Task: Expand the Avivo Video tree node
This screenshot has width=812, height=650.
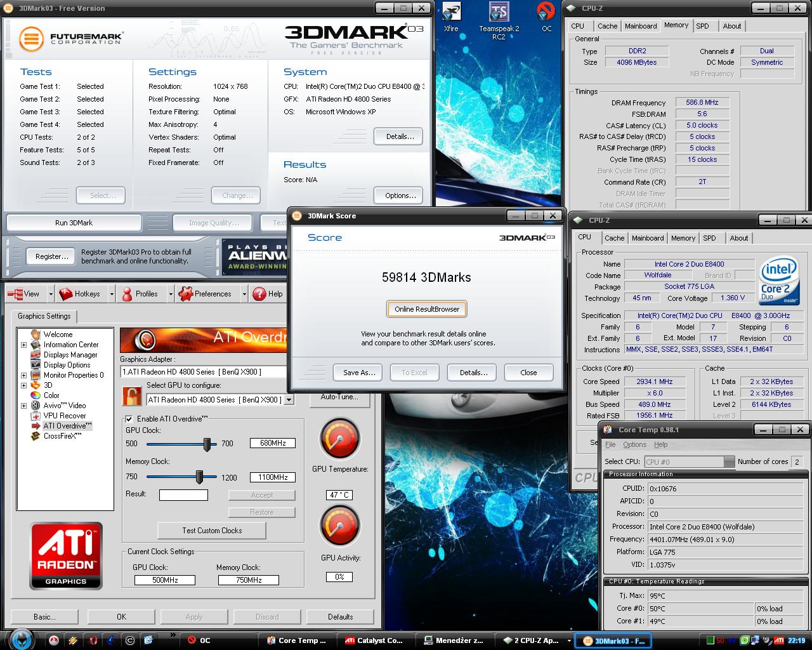Action: pyautogui.click(x=24, y=406)
